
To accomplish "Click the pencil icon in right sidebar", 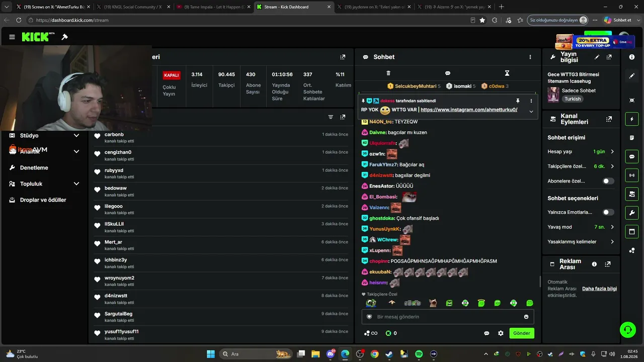I will [x=632, y=76].
